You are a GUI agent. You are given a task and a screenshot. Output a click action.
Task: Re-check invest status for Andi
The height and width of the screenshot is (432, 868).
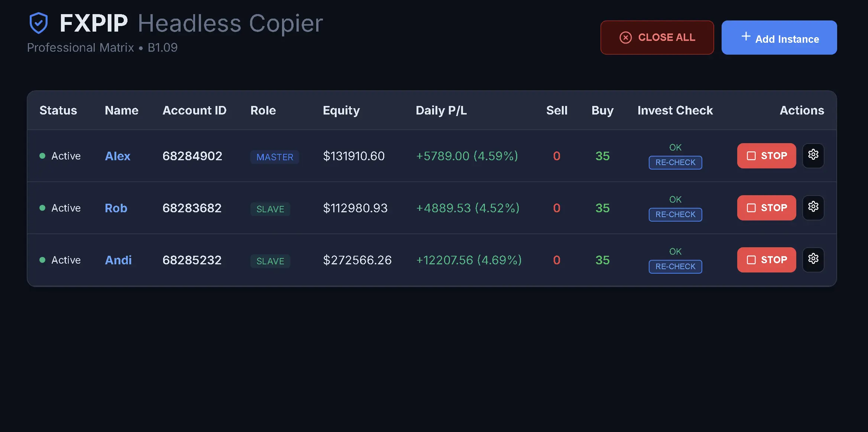click(676, 267)
